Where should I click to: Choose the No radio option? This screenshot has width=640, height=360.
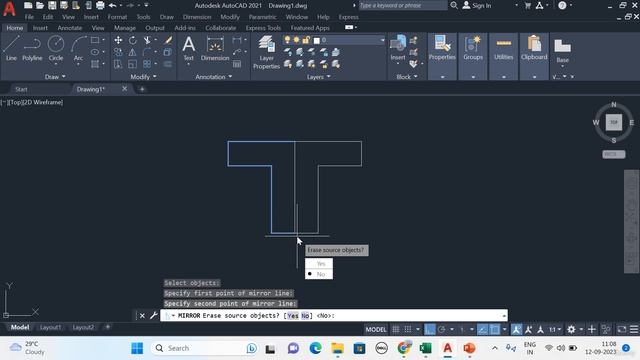point(319,274)
